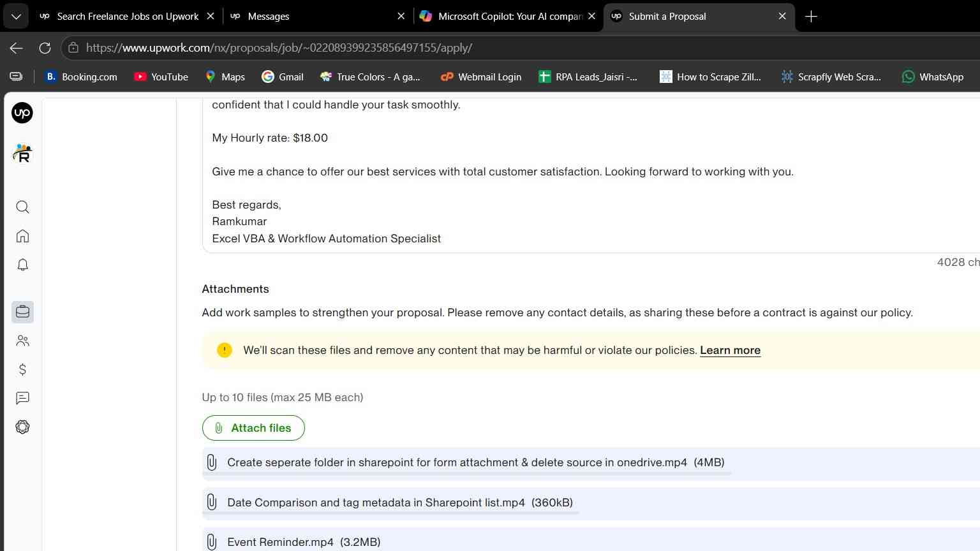Refresh the page with reload button

[45, 48]
